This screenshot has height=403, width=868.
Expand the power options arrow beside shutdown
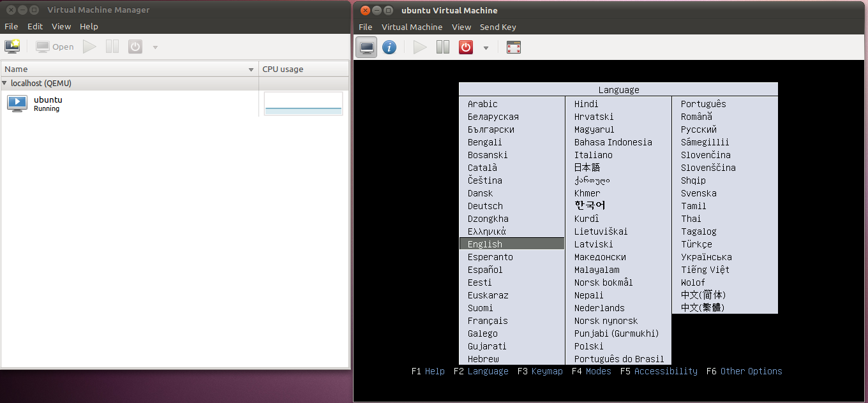(x=486, y=48)
